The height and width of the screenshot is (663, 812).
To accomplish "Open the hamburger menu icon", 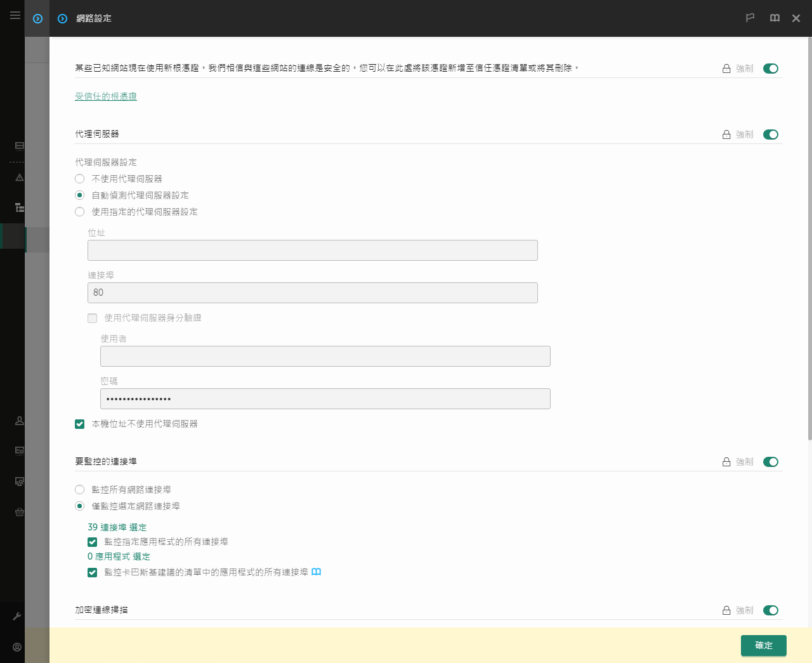I will click(x=15, y=15).
